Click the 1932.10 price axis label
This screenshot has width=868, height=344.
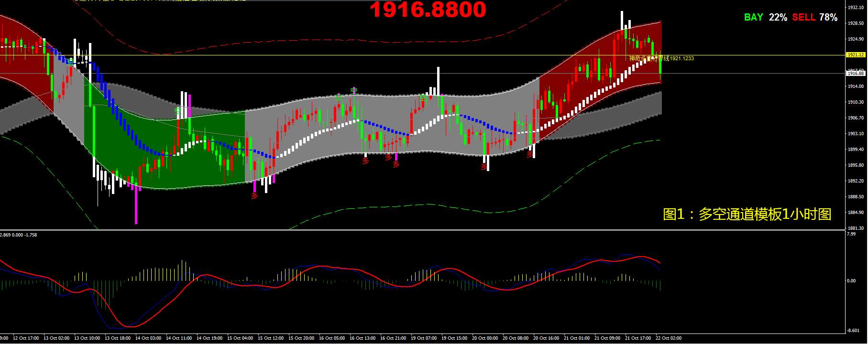856,8
